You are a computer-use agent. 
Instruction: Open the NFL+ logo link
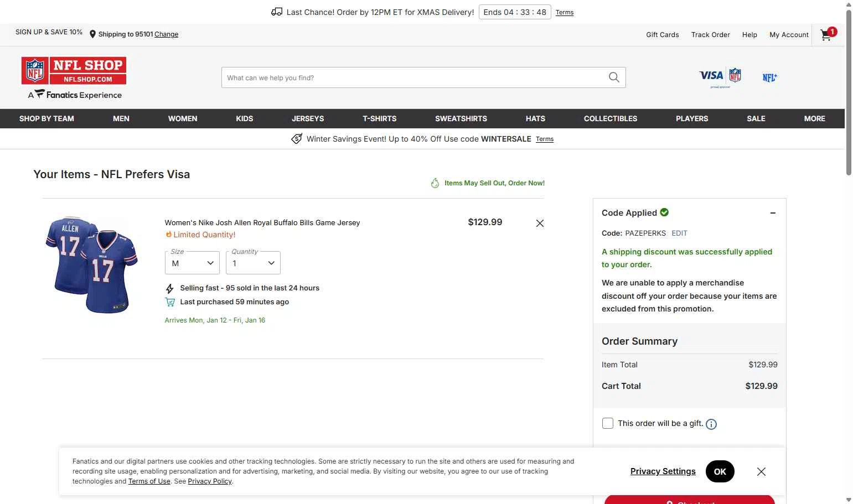point(769,77)
